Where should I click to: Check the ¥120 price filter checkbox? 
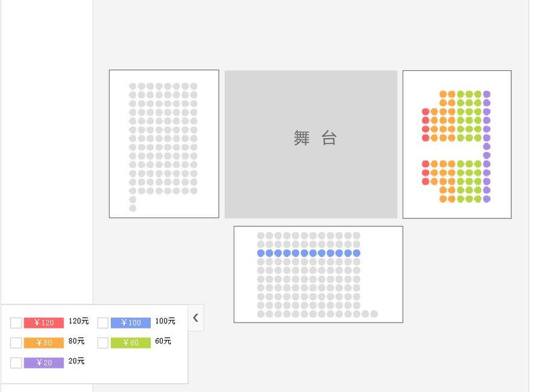pyautogui.click(x=16, y=323)
